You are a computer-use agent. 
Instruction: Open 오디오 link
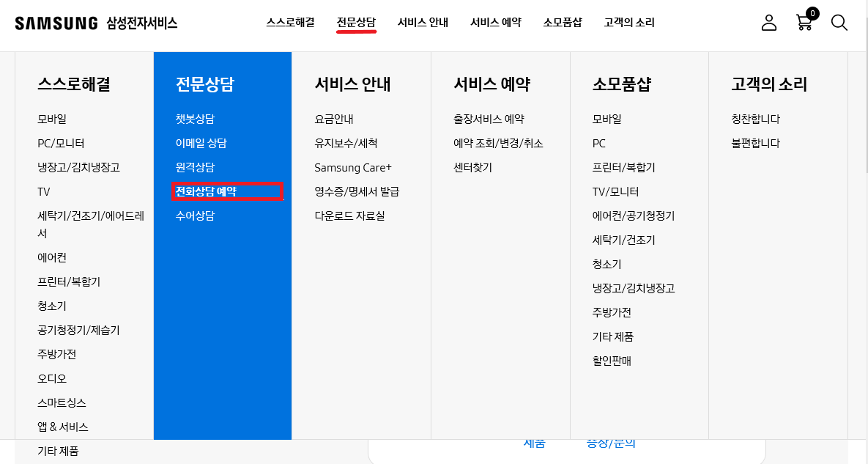52,379
